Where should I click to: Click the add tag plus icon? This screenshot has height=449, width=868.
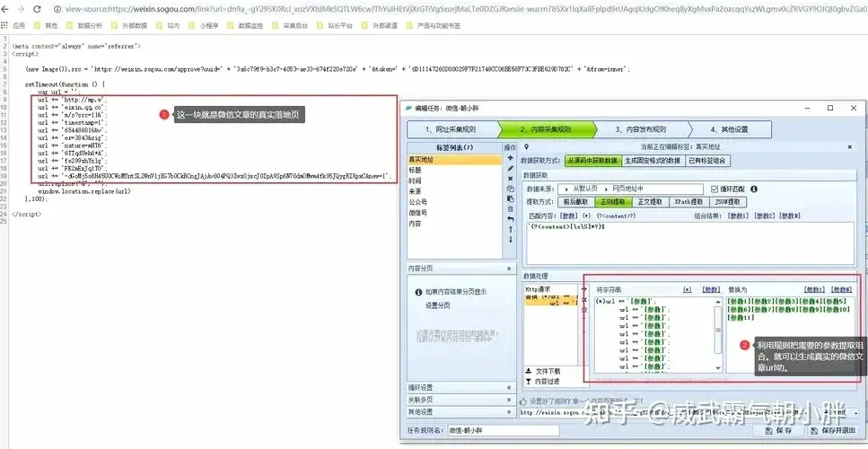511,158
